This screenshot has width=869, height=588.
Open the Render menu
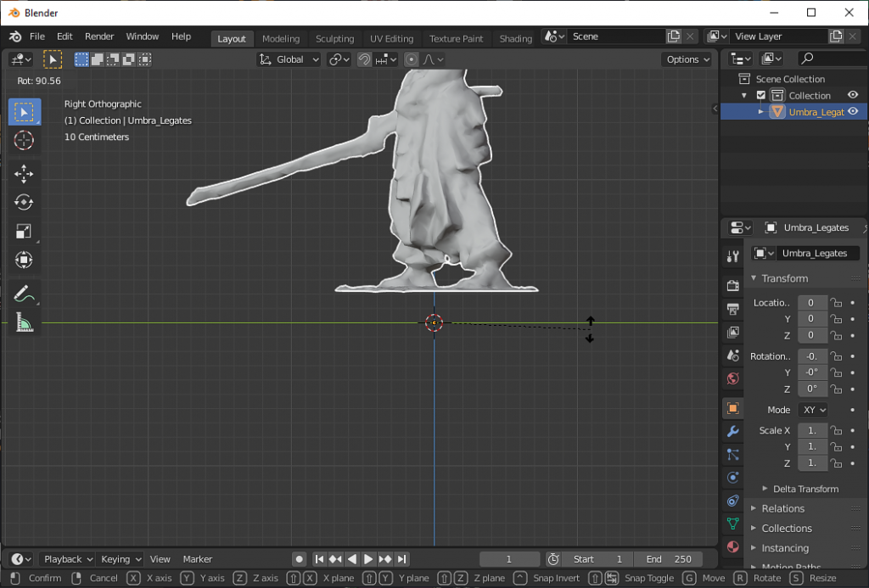(x=99, y=36)
